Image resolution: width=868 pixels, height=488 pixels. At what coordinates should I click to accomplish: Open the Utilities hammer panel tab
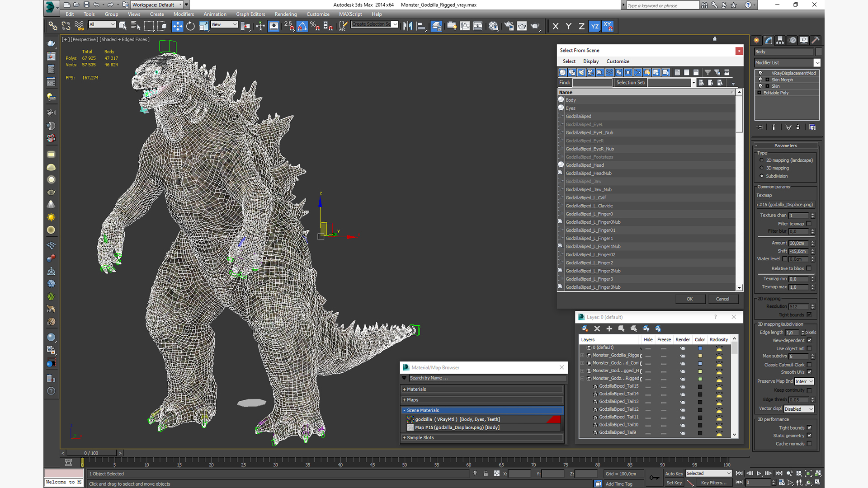coord(815,40)
